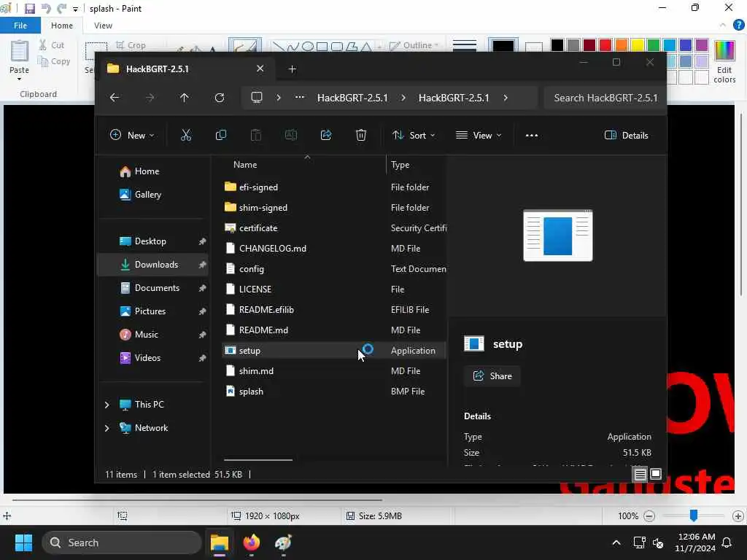This screenshot has width=747, height=560.
Task: Click the Paint Save icon in title bar
Action: tap(29, 9)
